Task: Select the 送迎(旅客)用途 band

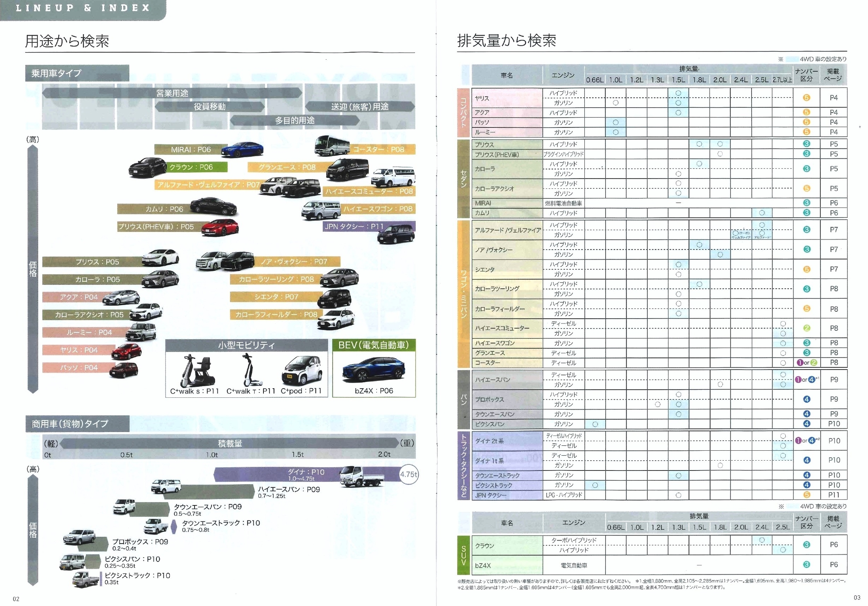Action: [360, 107]
